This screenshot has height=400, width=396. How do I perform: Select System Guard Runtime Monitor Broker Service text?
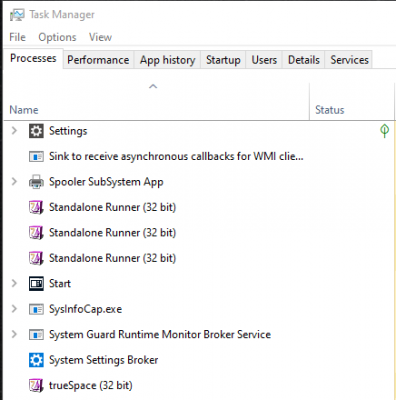pos(160,335)
